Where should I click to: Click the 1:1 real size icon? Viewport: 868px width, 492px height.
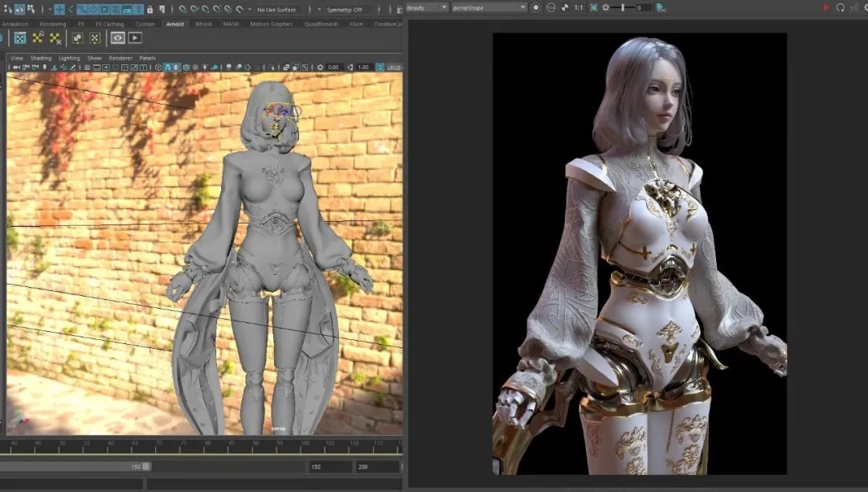point(579,8)
